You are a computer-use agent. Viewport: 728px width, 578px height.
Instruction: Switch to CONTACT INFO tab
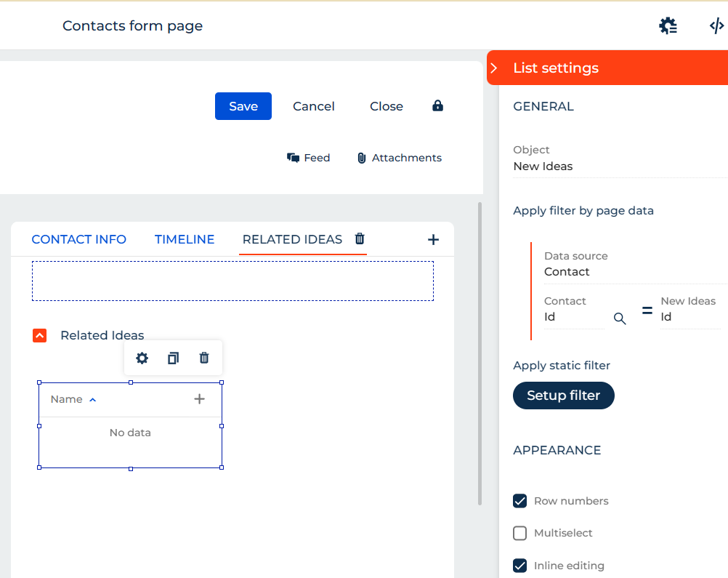[79, 239]
